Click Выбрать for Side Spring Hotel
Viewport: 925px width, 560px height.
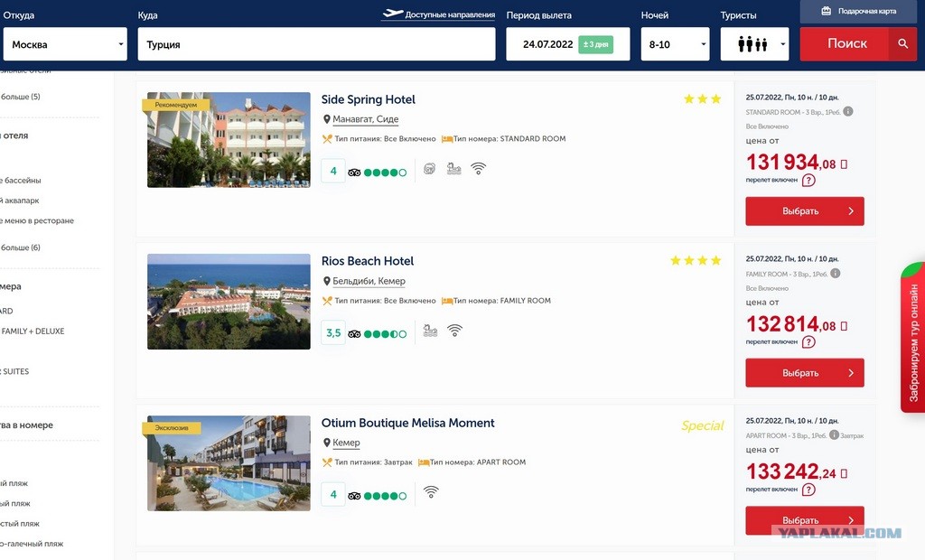click(x=805, y=211)
